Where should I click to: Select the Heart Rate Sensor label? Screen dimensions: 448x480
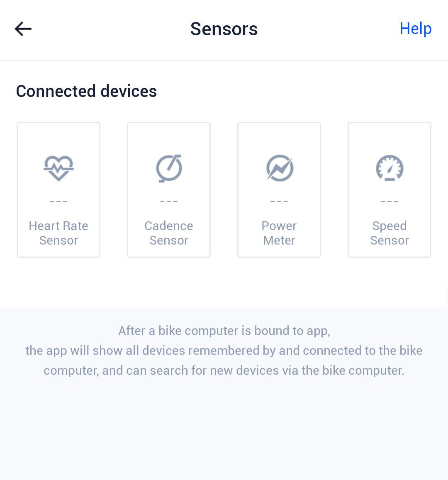click(x=58, y=233)
